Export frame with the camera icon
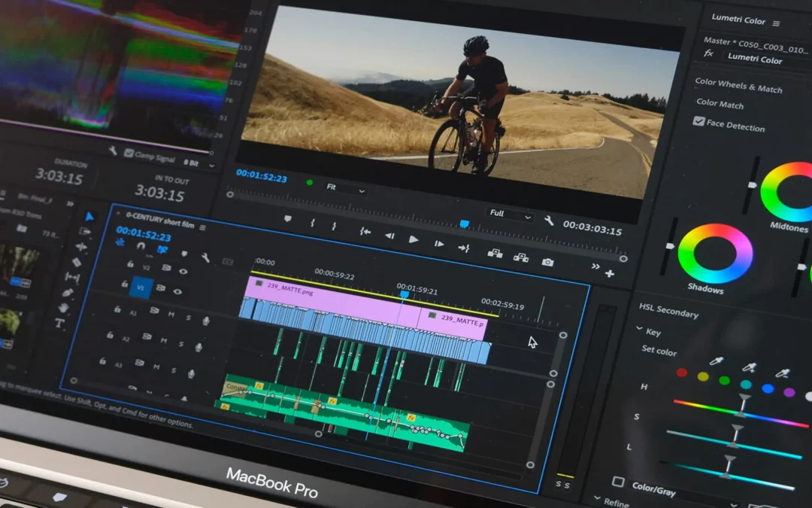Screen dimensions: 812x508 click(x=547, y=262)
